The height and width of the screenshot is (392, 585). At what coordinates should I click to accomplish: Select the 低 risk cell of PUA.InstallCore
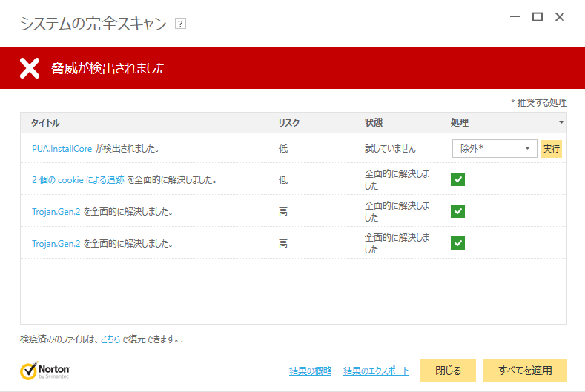pos(283,149)
